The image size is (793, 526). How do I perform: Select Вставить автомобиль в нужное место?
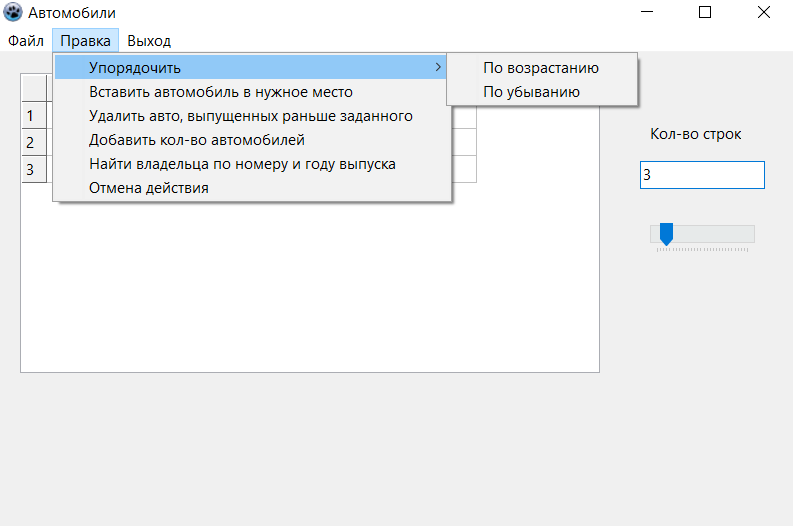click(x=251, y=92)
